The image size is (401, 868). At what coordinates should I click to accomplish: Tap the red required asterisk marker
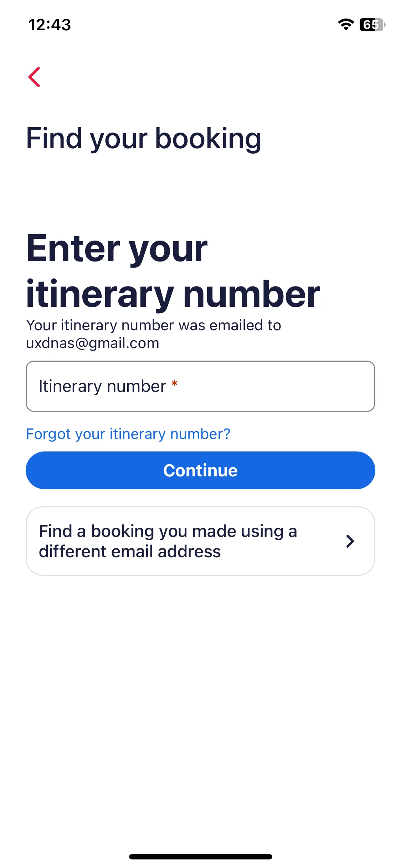tap(174, 384)
